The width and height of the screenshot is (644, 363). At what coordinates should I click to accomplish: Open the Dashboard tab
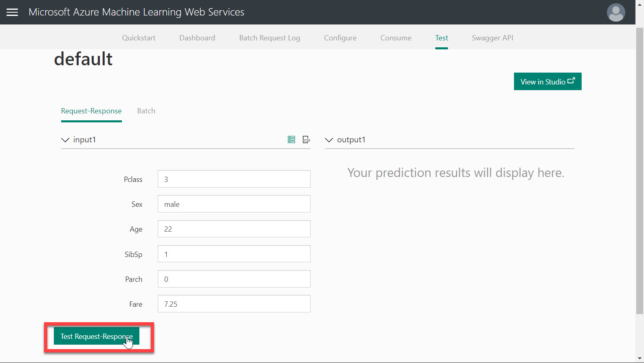(197, 38)
